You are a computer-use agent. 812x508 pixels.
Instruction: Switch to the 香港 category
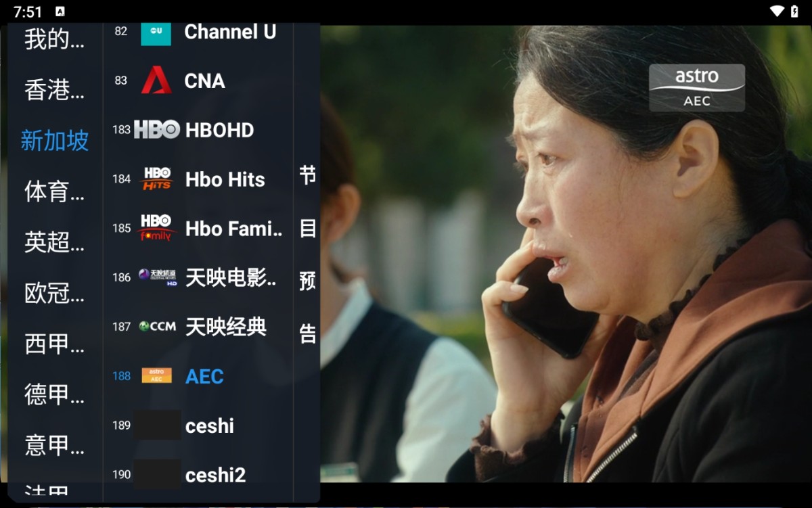(55, 90)
